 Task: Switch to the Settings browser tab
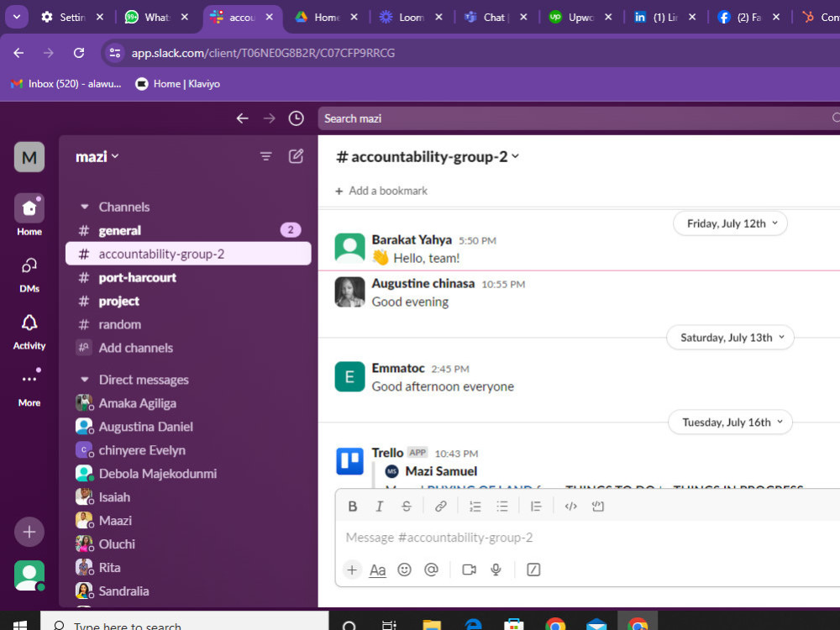click(72, 17)
